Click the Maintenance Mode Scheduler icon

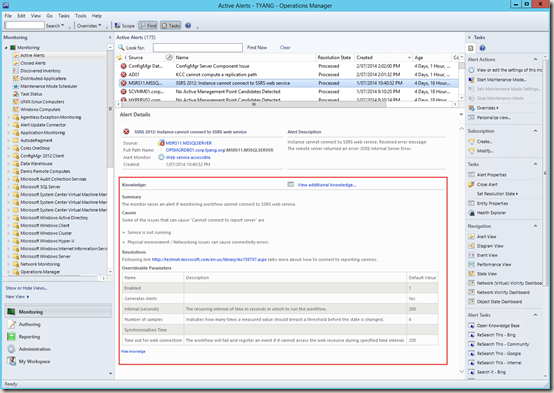tap(16, 86)
